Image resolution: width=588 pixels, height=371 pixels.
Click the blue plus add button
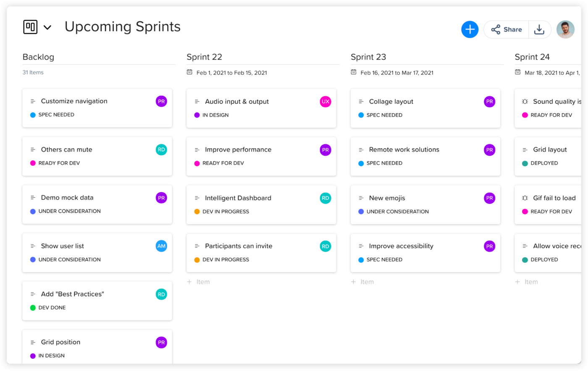pyautogui.click(x=470, y=29)
